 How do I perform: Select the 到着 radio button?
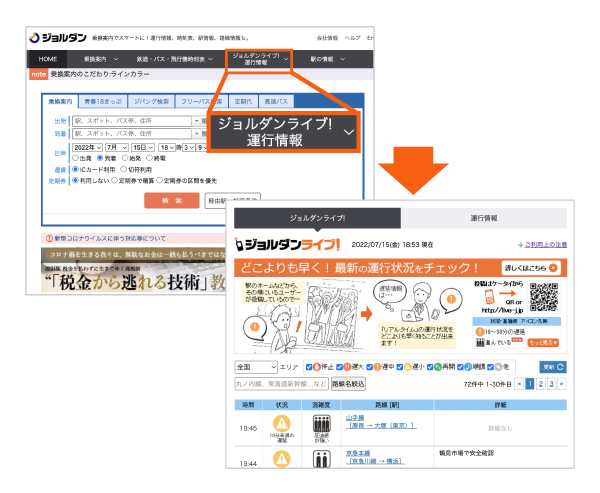point(100,158)
